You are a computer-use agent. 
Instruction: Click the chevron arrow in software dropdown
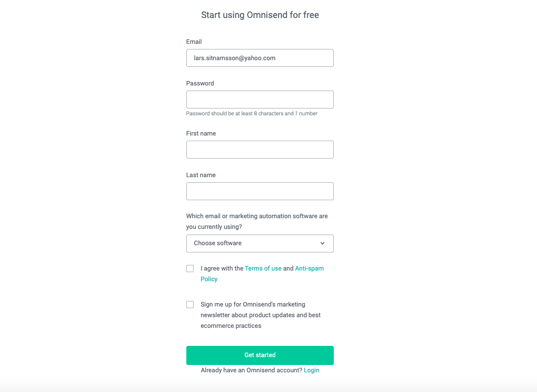[x=323, y=244]
